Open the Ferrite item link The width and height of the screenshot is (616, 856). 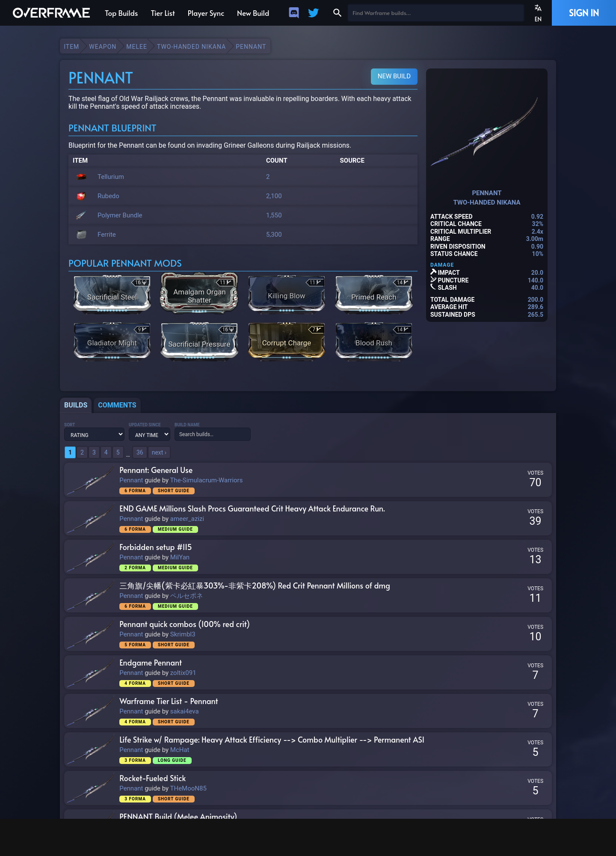(107, 235)
